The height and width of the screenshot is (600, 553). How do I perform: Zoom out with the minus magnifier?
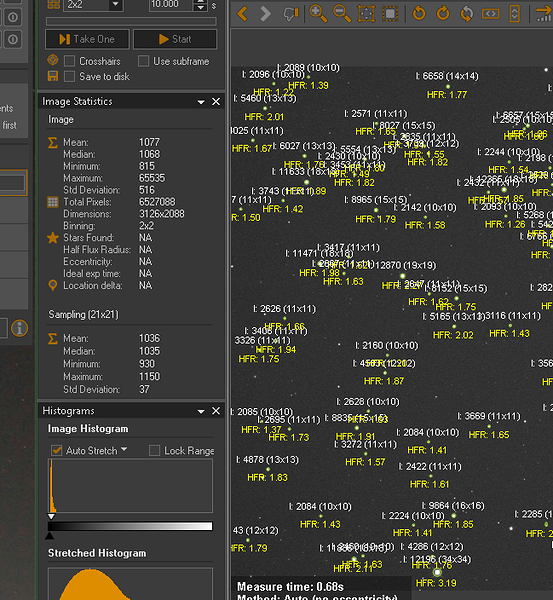[x=342, y=14]
